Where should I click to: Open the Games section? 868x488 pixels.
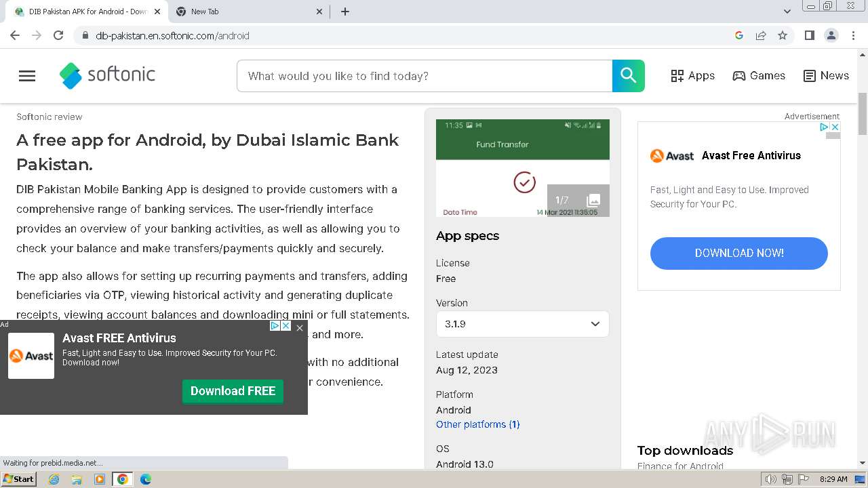(x=759, y=76)
